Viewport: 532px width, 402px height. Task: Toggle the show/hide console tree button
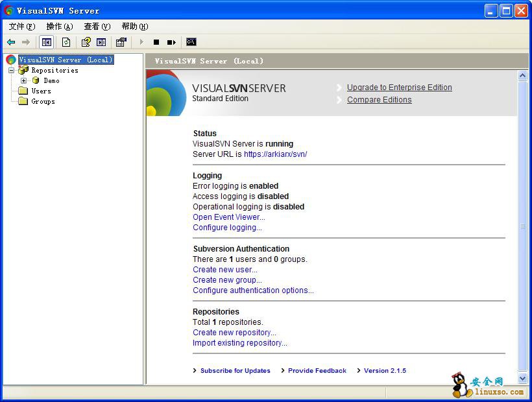click(x=47, y=42)
